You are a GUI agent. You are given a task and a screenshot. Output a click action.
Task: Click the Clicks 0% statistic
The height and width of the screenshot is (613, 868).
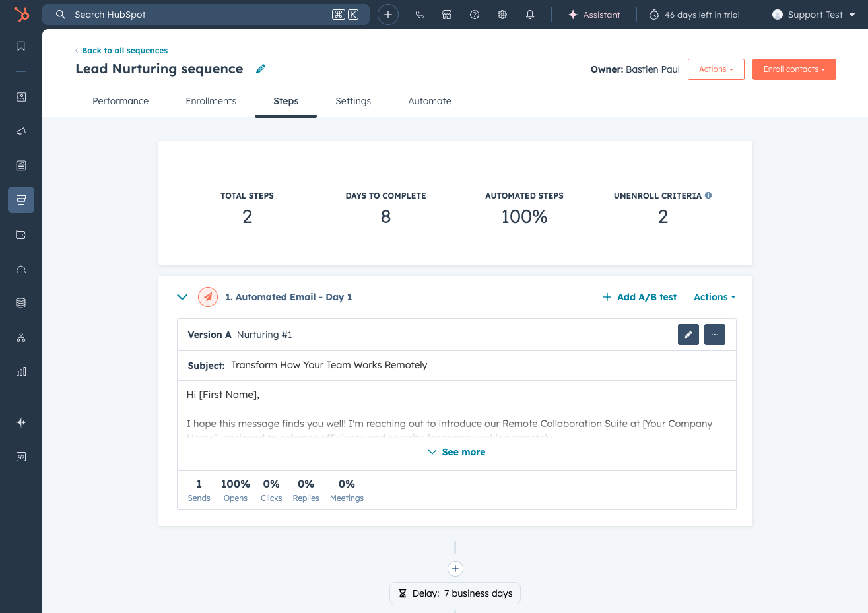[x=271, y=490]
